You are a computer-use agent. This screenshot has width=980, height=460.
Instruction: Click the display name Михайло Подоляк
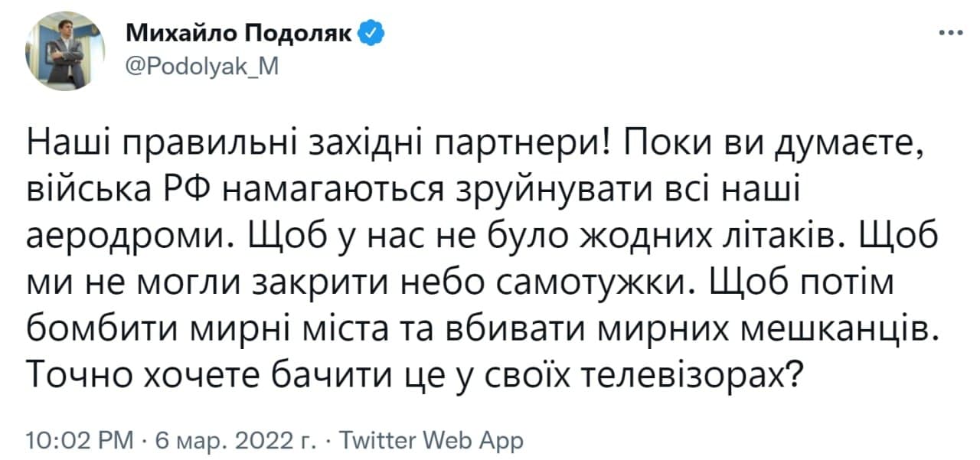pos(239,34)
